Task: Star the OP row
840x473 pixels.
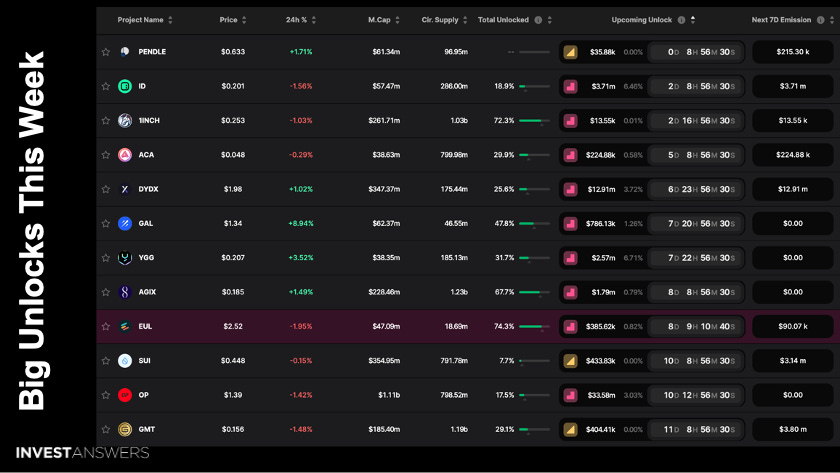Action: pos(106,395)
